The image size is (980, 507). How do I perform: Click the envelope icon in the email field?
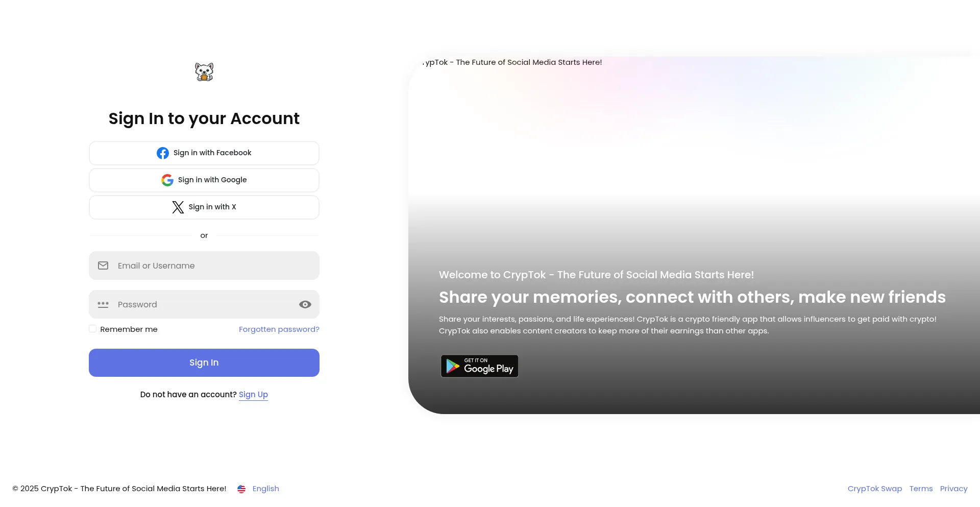tap(103, 265)
